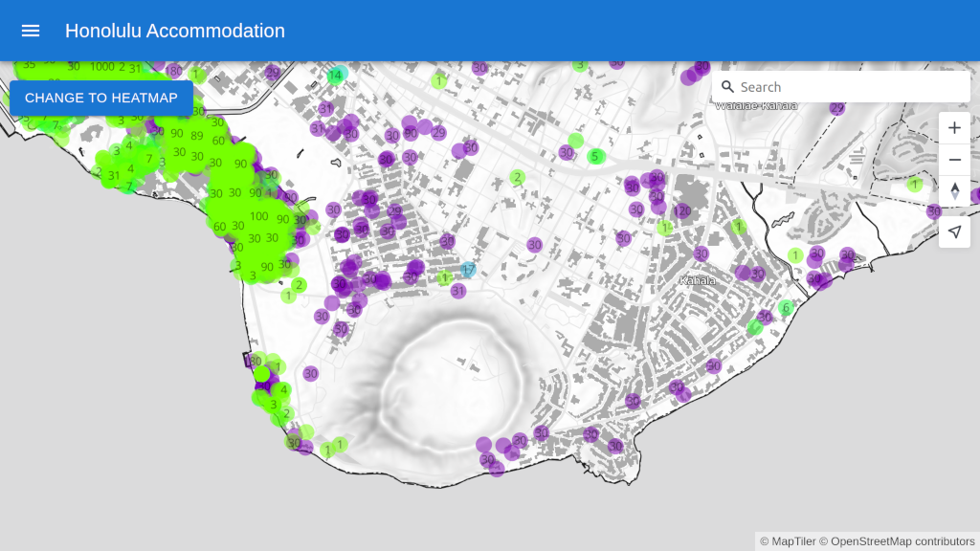
Task: Open the MapTiler attribution link
Action: click(x=788, y=541)
